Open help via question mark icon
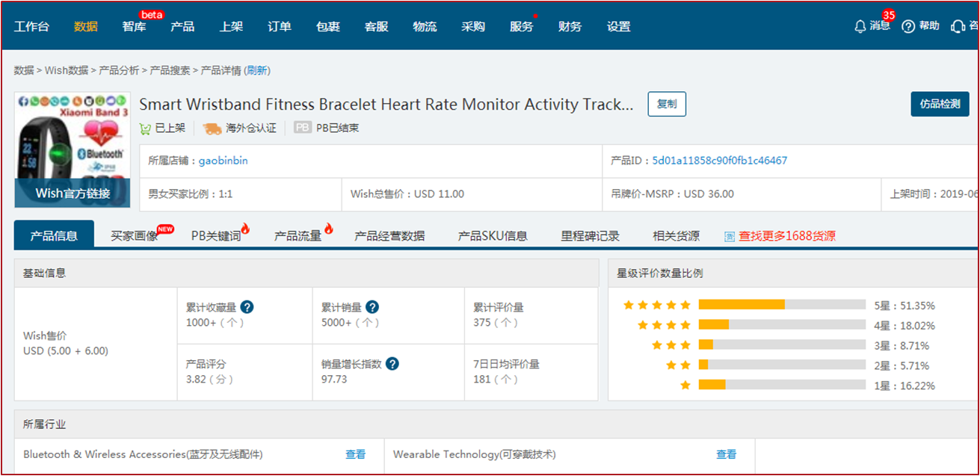The width and height of the screenshot is (980, 476). click(908, 27)
